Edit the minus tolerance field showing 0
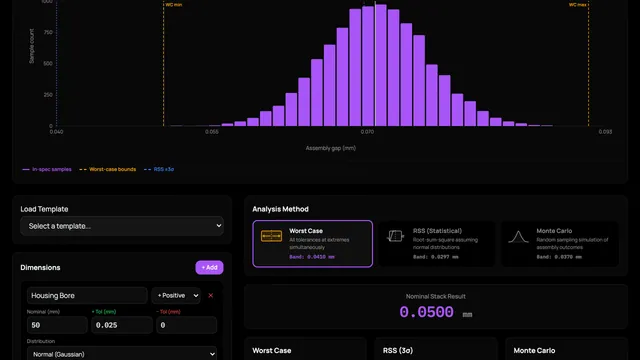Screen dimensions: 640x360 187,325
